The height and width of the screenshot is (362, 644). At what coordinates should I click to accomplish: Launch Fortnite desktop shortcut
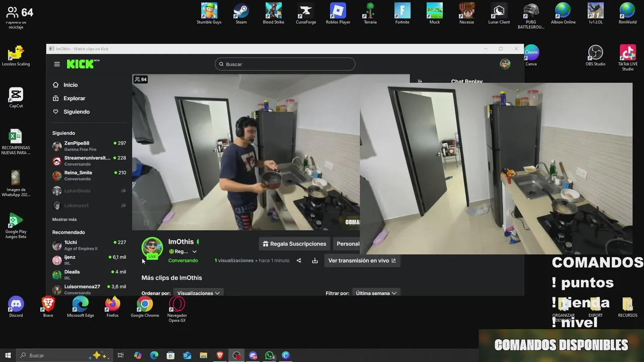coord(403,14)
